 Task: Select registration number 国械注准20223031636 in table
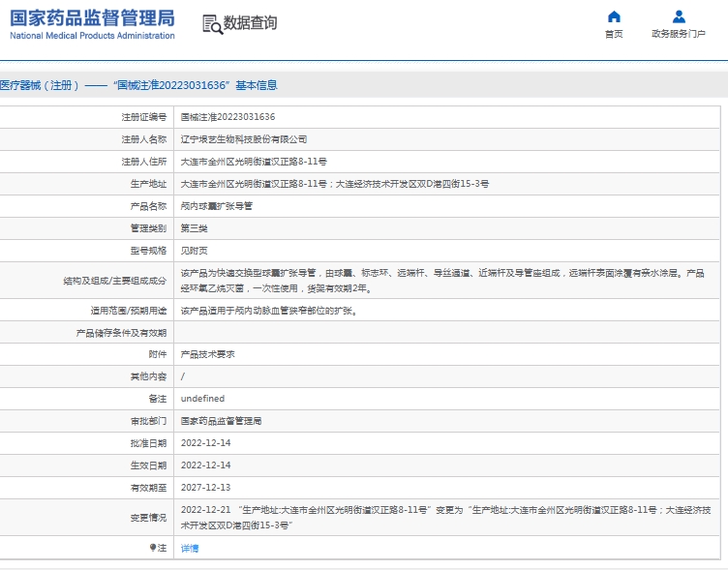[x=227, y=117]
